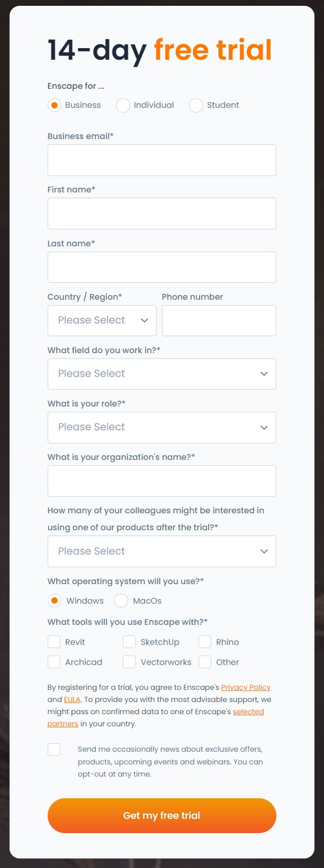Select the Individual radio option

(x=123, y=105)
